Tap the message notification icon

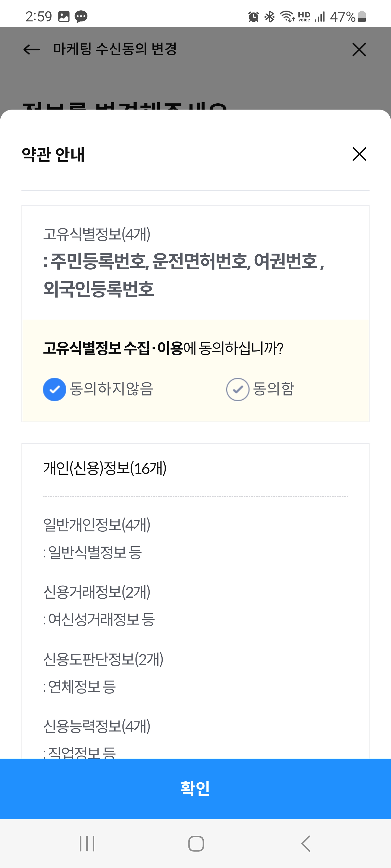(x=81, y=17)
